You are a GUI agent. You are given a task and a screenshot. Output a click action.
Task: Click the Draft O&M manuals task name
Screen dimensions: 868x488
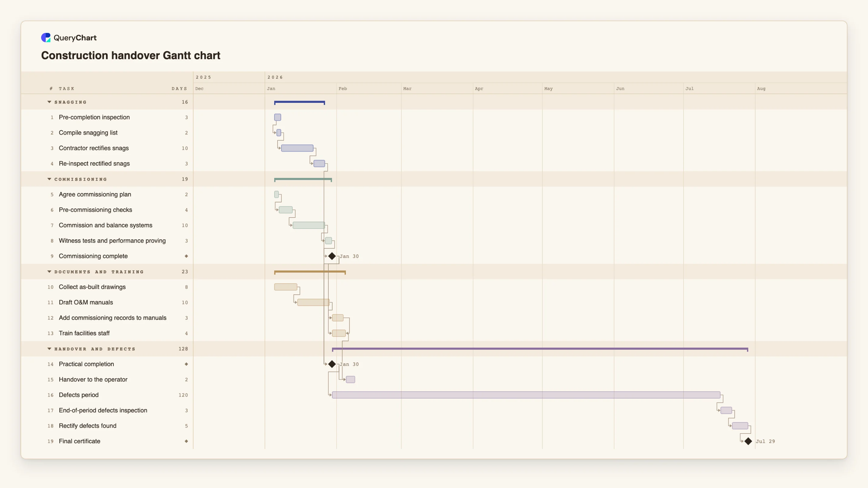86,303
